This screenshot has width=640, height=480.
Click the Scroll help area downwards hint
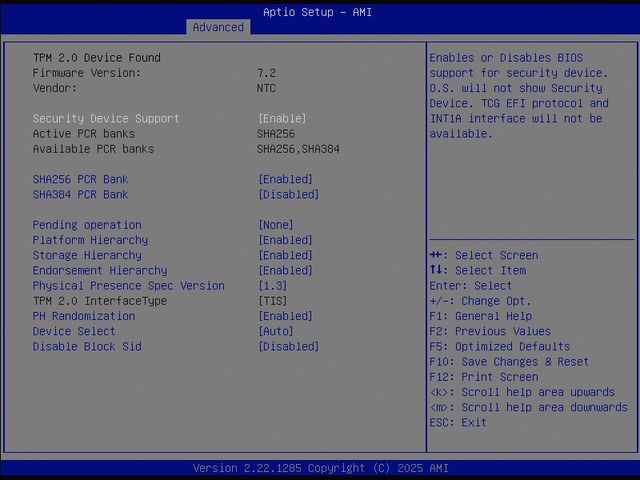(x=529, y=407)
